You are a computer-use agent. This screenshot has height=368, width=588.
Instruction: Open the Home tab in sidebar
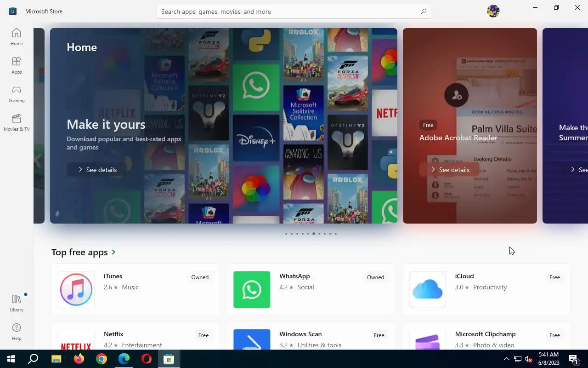17,37
